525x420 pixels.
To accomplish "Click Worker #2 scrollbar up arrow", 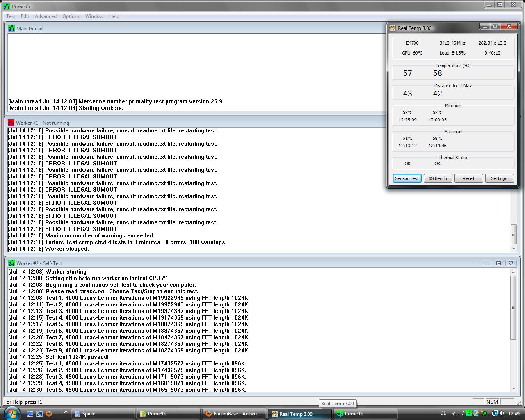I will pos(514,272).
